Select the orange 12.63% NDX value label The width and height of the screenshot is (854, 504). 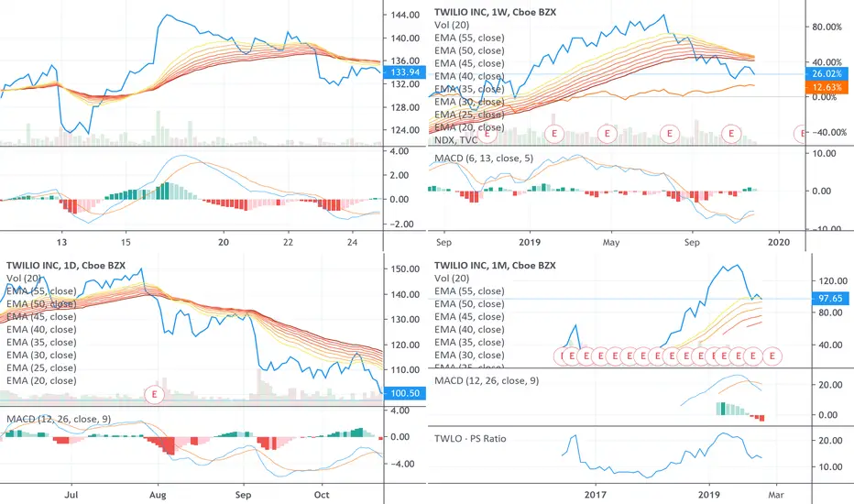pos(827,87)
